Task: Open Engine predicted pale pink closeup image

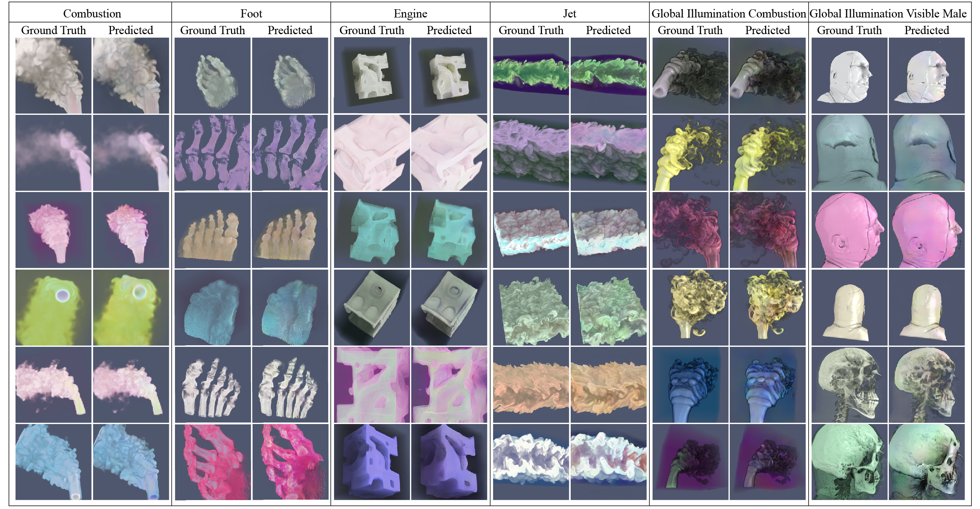Action: pos(449,152)
